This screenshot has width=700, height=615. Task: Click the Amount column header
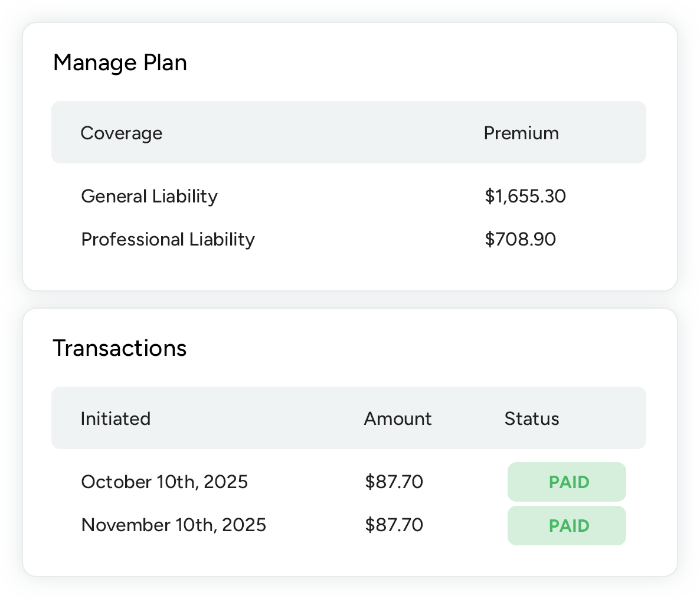tap(398, 418)
